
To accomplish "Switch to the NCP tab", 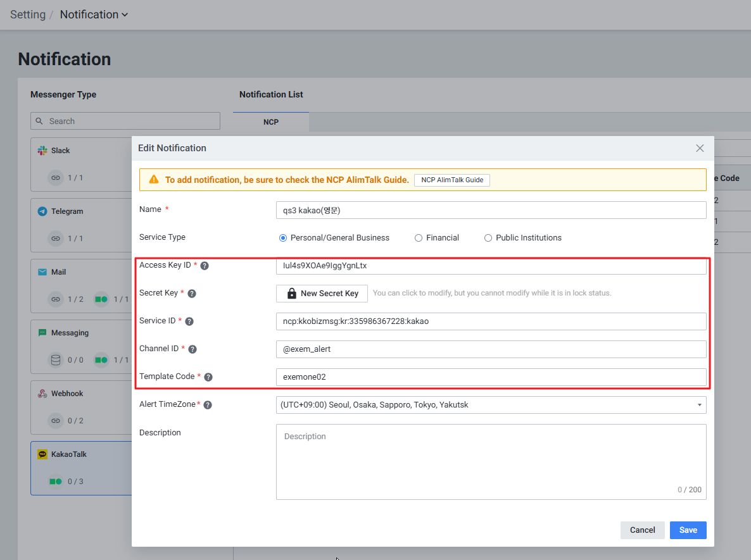I will coord(271,122).
